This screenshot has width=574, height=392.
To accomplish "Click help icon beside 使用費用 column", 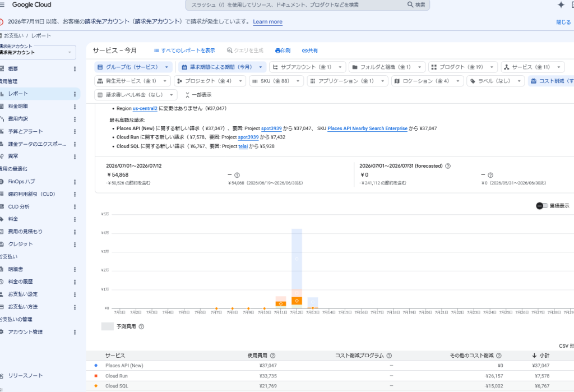I will pyautogui.click(x=273, y=356).
